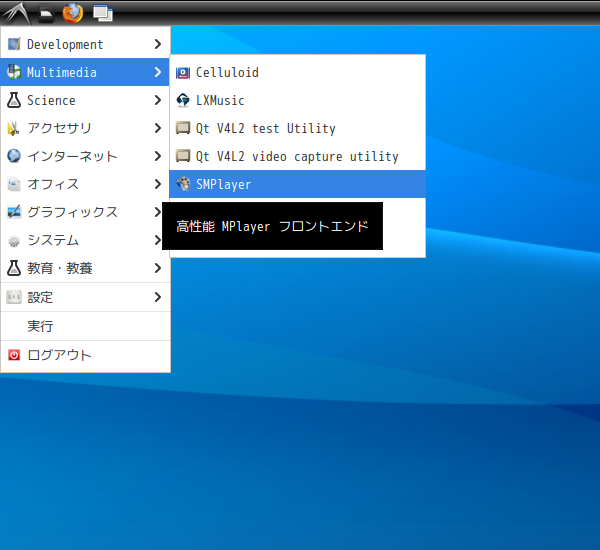600x550 pixels.
Task: Click the 教育・教養 flask icon
Action: 14,268
